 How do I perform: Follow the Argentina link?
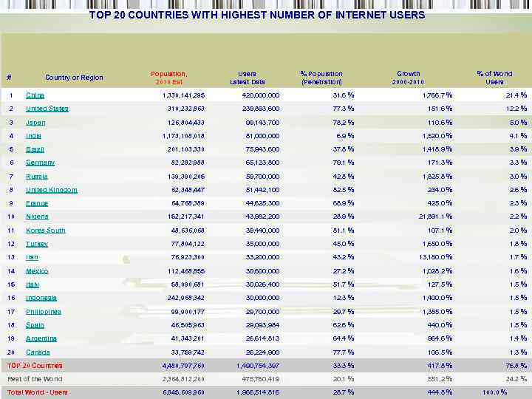click(41, 338)
